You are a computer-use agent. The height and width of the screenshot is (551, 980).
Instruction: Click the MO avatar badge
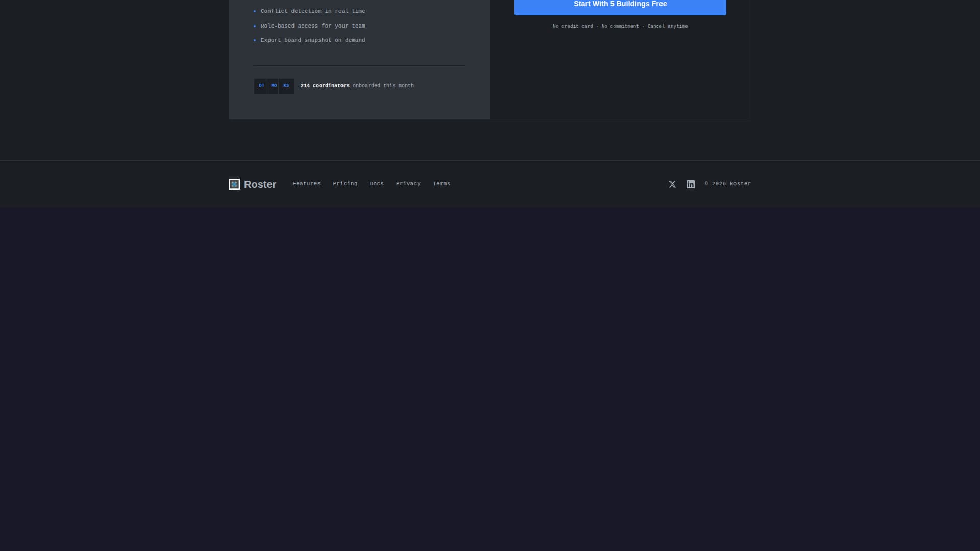coord(274,86)
